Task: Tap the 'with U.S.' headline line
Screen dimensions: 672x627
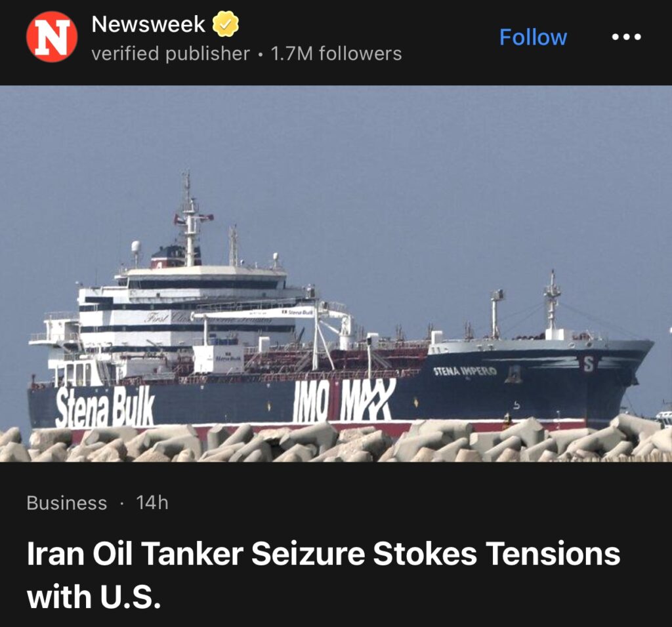Action: (94, 597)
